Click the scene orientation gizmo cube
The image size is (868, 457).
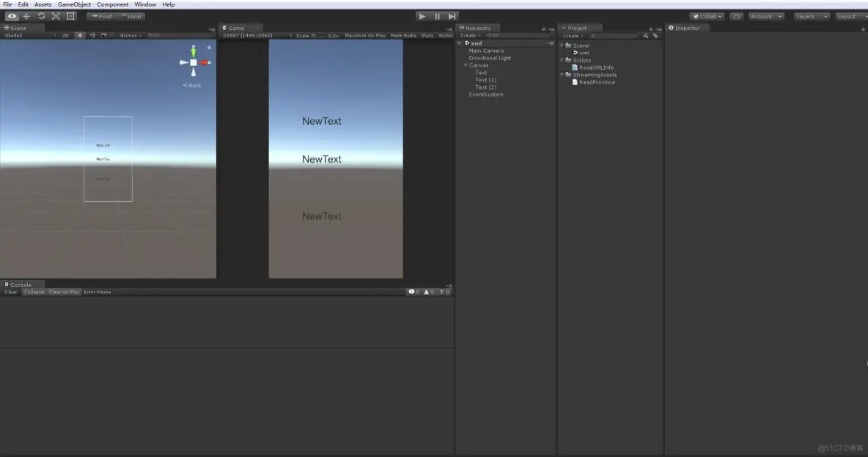click(194, 62)
